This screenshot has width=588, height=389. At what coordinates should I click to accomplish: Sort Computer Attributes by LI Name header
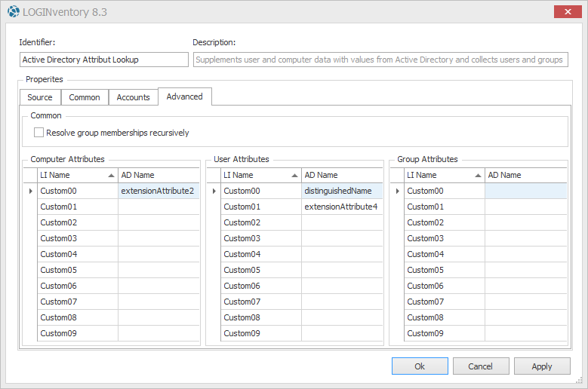pyautogui.click(x=77, y=175)
